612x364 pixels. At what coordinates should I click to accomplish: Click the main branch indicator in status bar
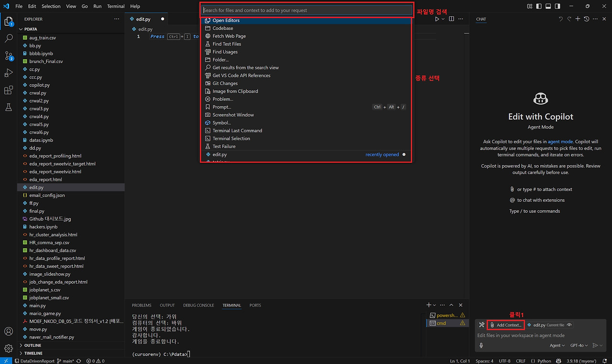(66, 361)
